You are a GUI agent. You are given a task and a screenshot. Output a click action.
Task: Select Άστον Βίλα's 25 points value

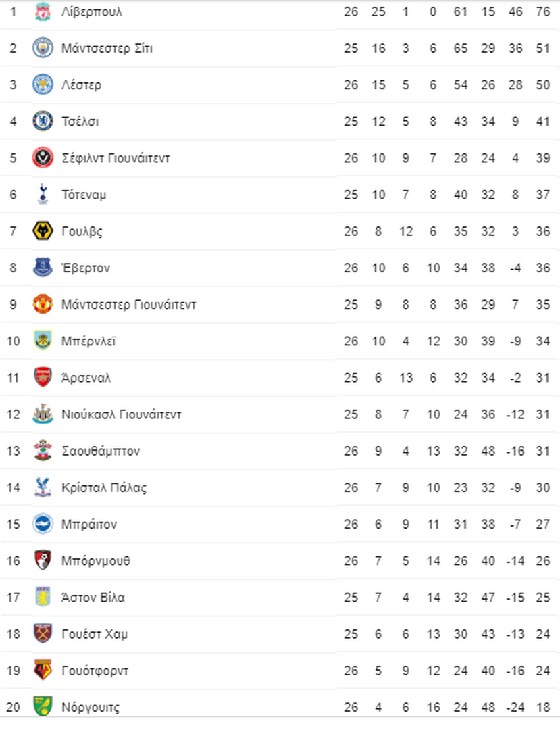click(x=543, y=597)
